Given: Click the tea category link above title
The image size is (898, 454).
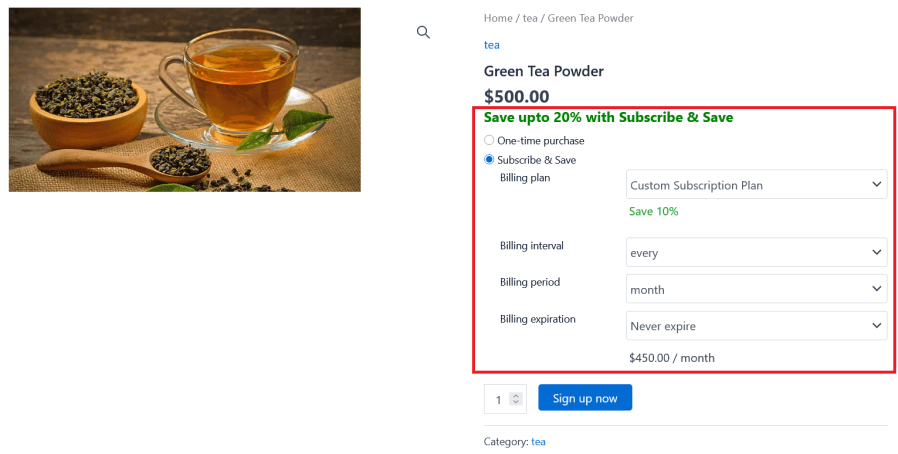Looking at the screenshot, I should [492, 45].
